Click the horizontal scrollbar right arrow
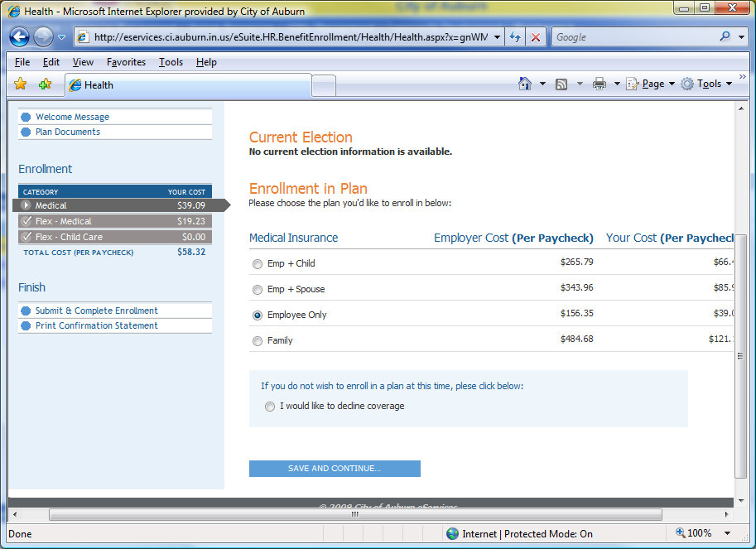This screenshot has height=549, width=756. click(727, 514)
